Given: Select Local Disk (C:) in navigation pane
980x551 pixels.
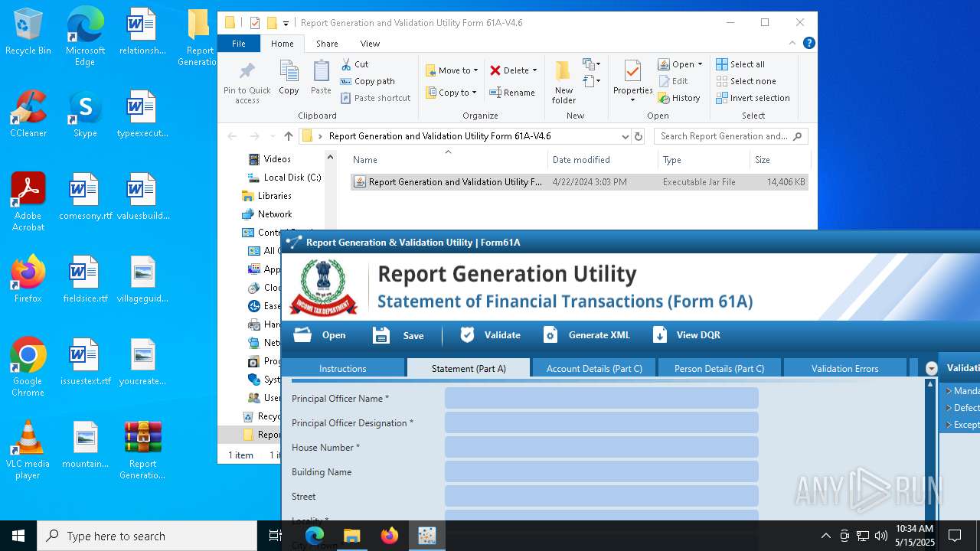Looking at the screenshot, I should tap(284, 178).
